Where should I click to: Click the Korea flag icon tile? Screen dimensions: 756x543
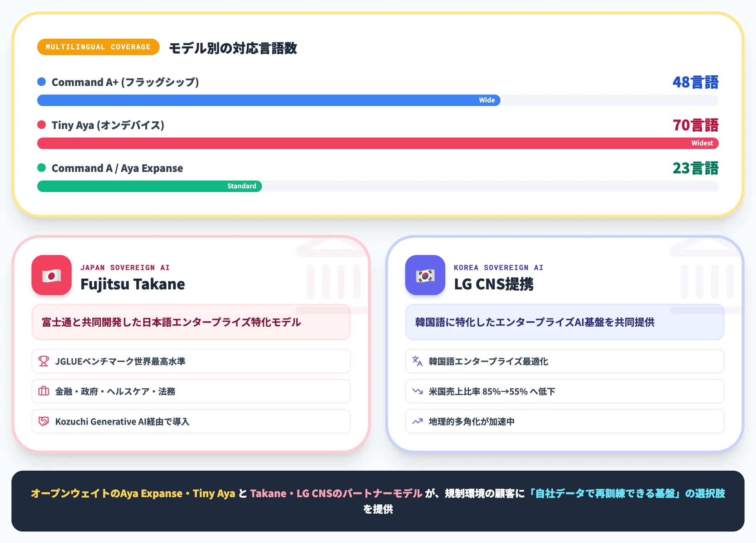pyautogui.click(x=425, y=275)
